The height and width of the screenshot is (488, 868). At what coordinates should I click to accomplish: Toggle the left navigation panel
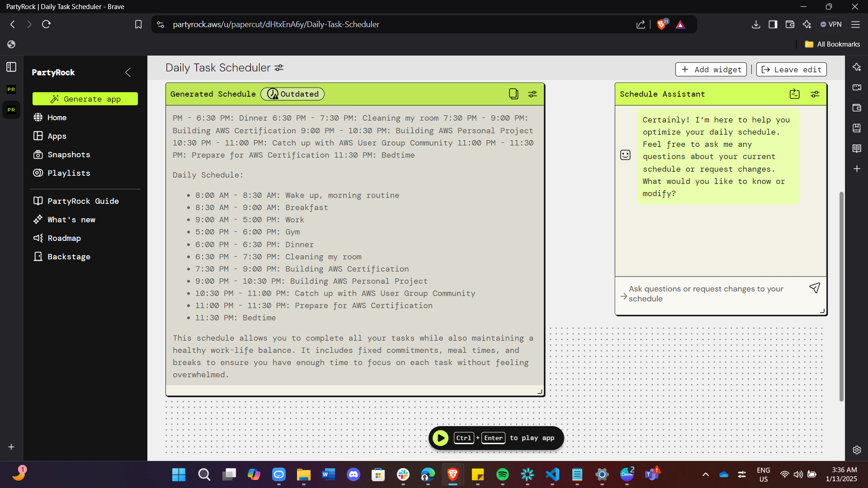click(11, 66)
